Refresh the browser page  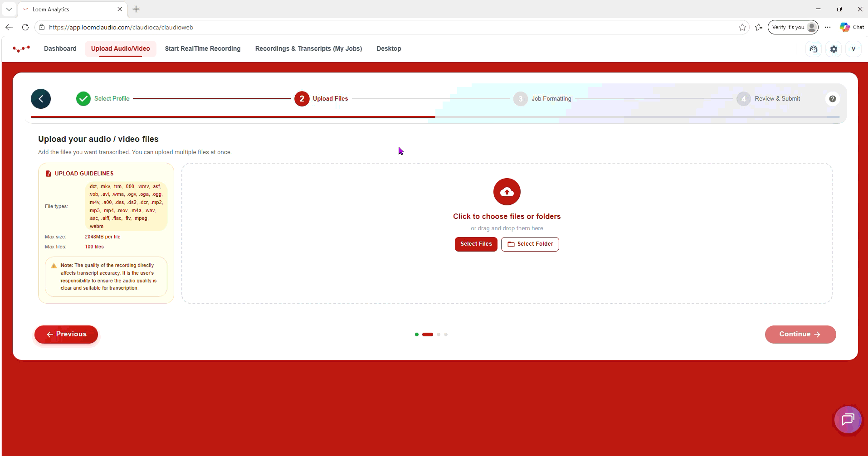click(x=25, y=27)
